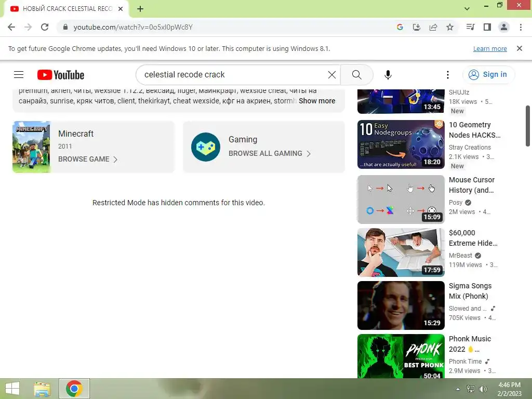The image size is (532, 399).
Task: Click the Posy channel name
Action: click(455, 203)
